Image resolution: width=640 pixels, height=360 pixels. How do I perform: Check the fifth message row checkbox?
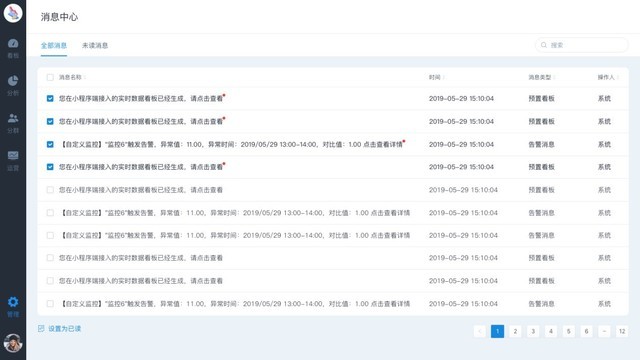[x=50, y=190]
